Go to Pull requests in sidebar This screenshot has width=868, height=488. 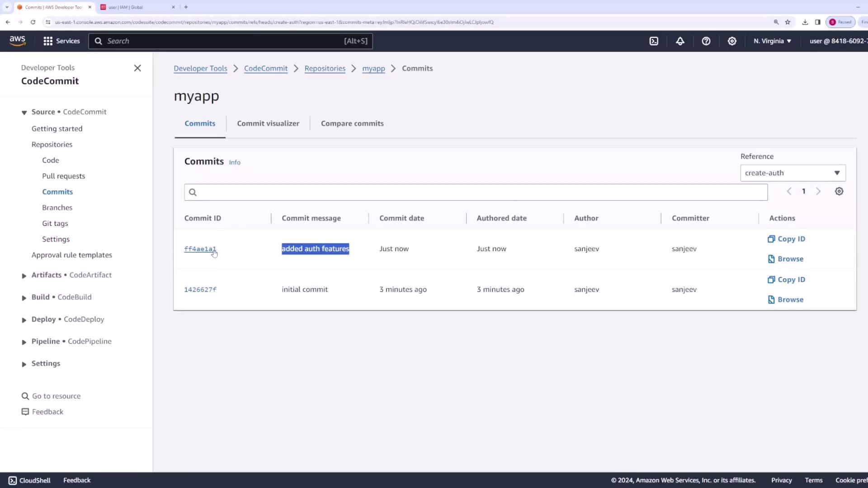pyautogui.click(x=63, y=176)
